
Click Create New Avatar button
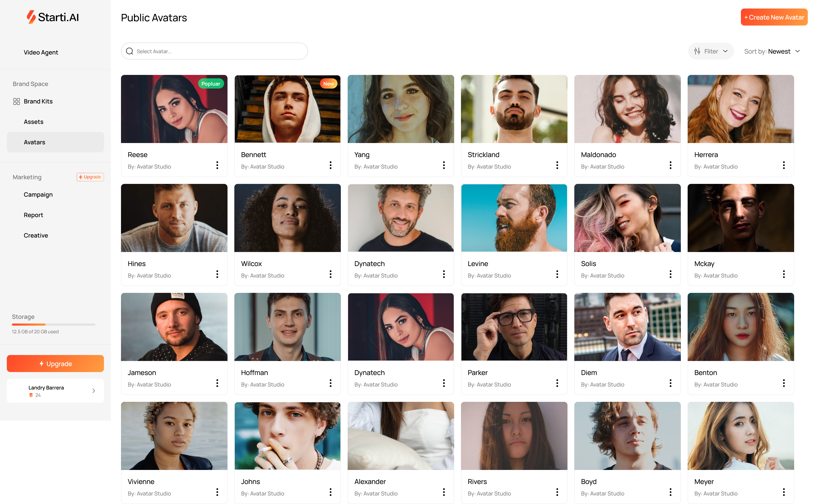[774, 17]
